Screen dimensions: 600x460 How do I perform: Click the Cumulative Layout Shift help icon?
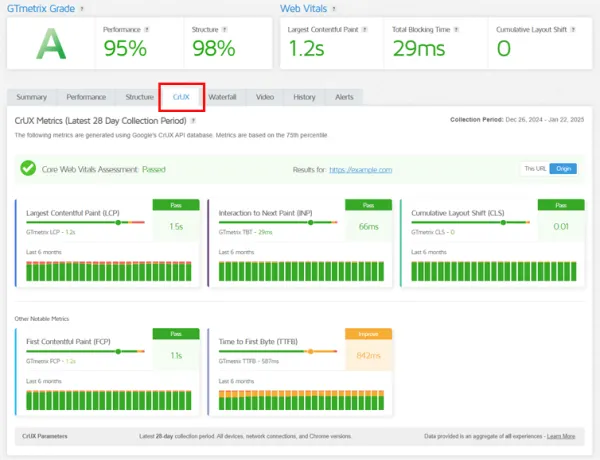click(573, 29)
